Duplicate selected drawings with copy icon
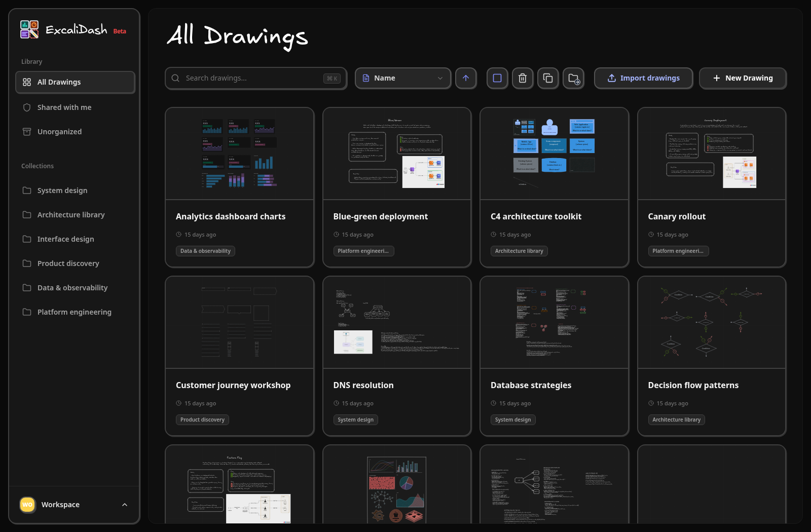Screen dimensions: 811x532 pos(548,78)
